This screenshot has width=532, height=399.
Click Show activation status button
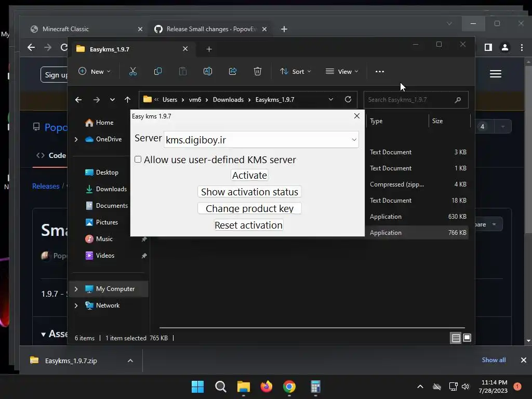pyautogui.click(x=249, y=192)
